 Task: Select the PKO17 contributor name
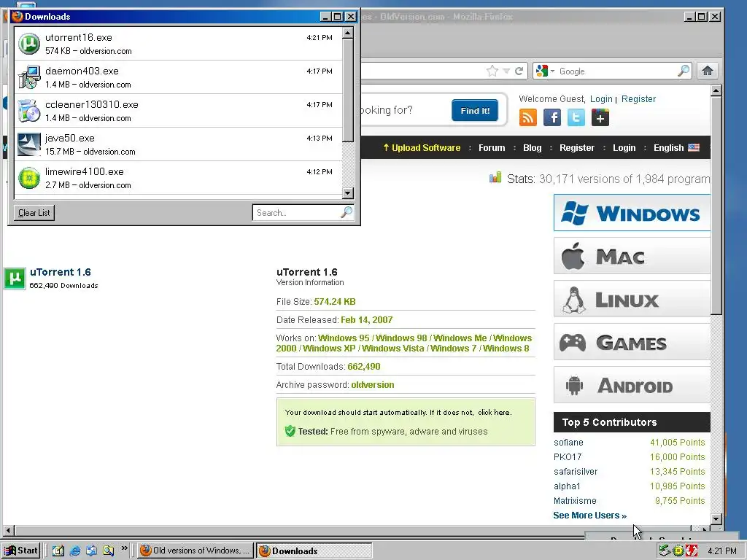(568, 456)
